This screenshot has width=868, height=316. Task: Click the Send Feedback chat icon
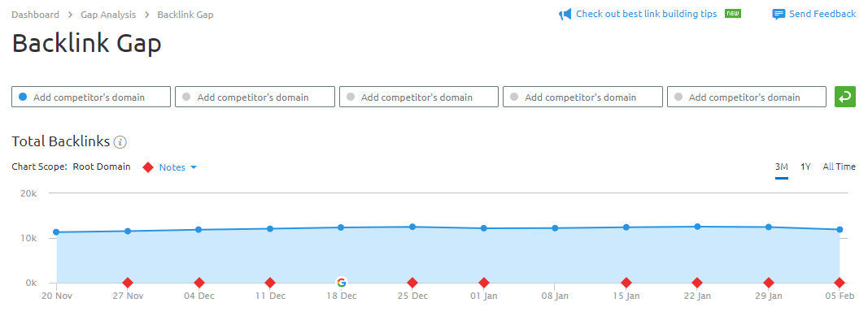(779, 15)
